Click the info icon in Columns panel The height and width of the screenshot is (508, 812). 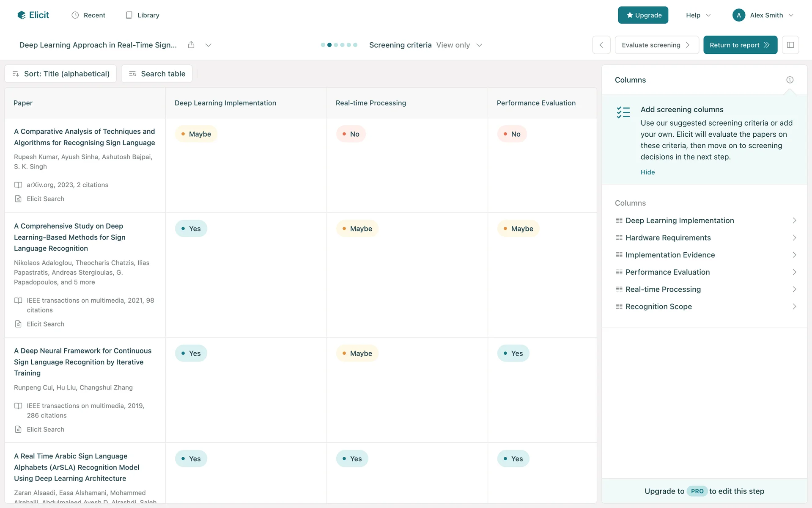(790, 80)
